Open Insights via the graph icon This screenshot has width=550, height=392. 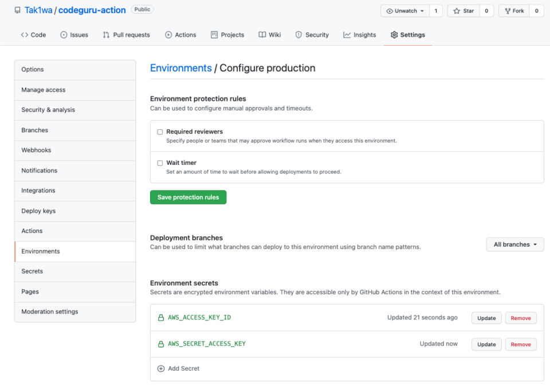point(345,34)
